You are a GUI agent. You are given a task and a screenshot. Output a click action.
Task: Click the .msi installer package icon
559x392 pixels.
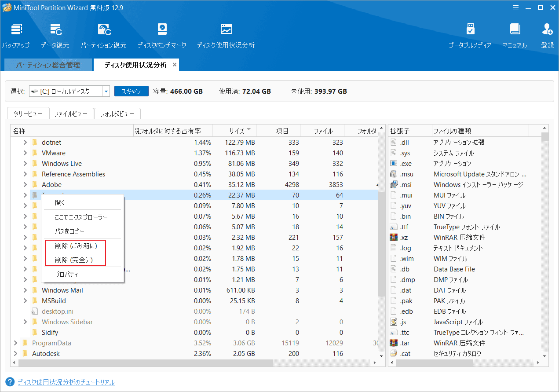coord(394,185)
